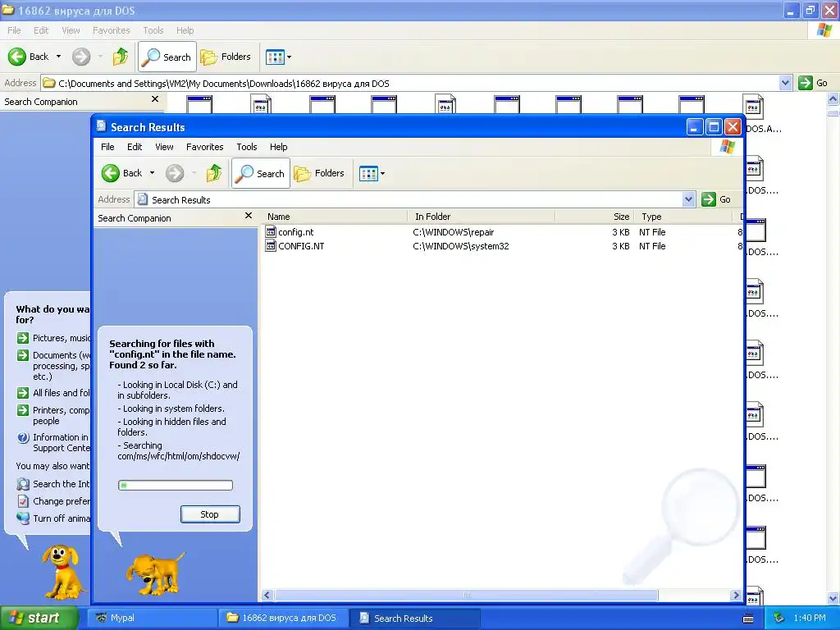The height and width of the screenshot is (630, 840).
Task: Open Help menu in Search Results
Action: 278,147
